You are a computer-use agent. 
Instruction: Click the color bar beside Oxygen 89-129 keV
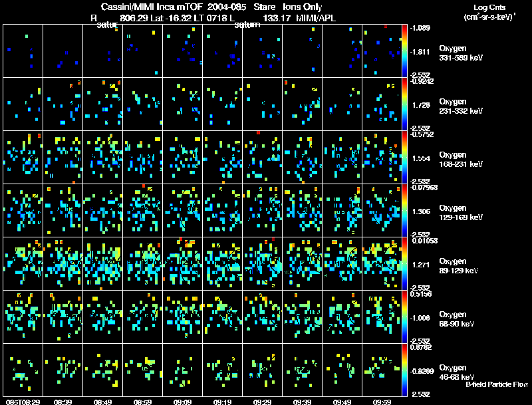click(404, 263)
